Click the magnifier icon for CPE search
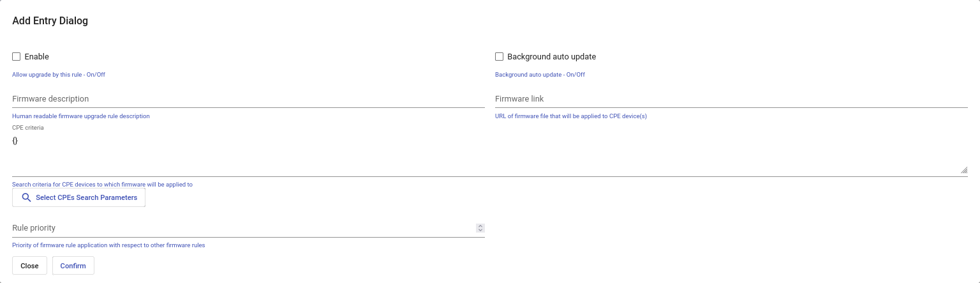 [26, 198]
